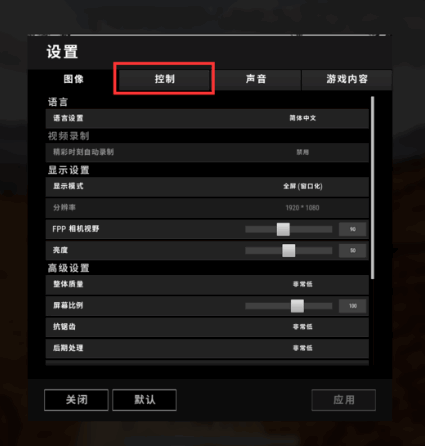Click the 默认 button to reset settings
This screenshot has width=425, height=446.
144,400
